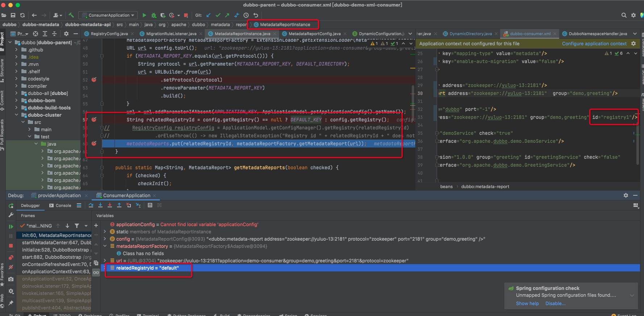The height and width of the screenshot is (316, 644).
Task: Collapse the dubbo-cluster module
Action: (x=16, y=115)
